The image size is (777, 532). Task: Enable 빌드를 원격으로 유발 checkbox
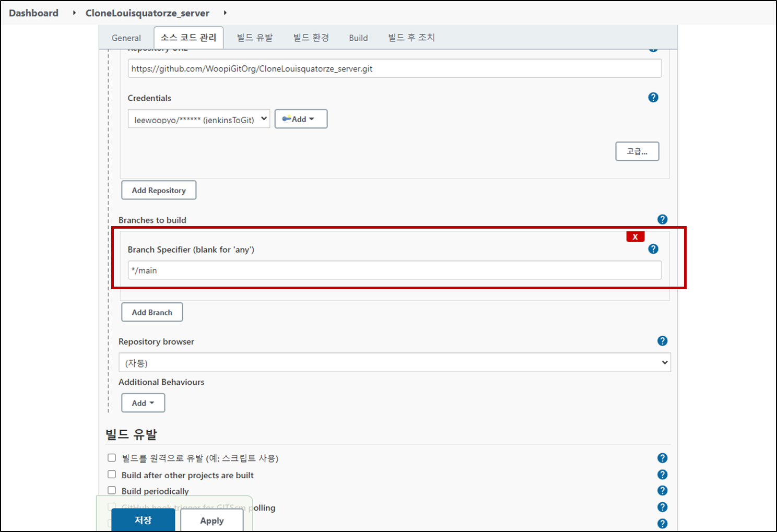(x=112, y=458)
